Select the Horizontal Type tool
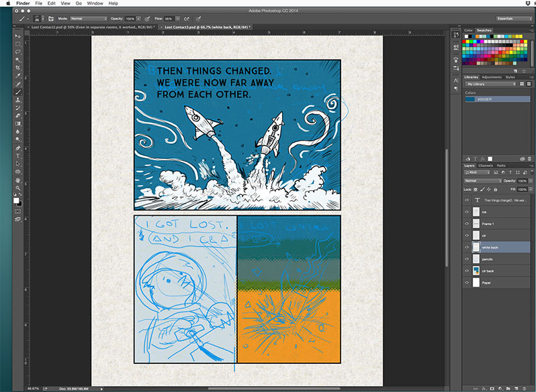This screenshot has height=392, width=536. pyautogui.click(x=18, y=156)
